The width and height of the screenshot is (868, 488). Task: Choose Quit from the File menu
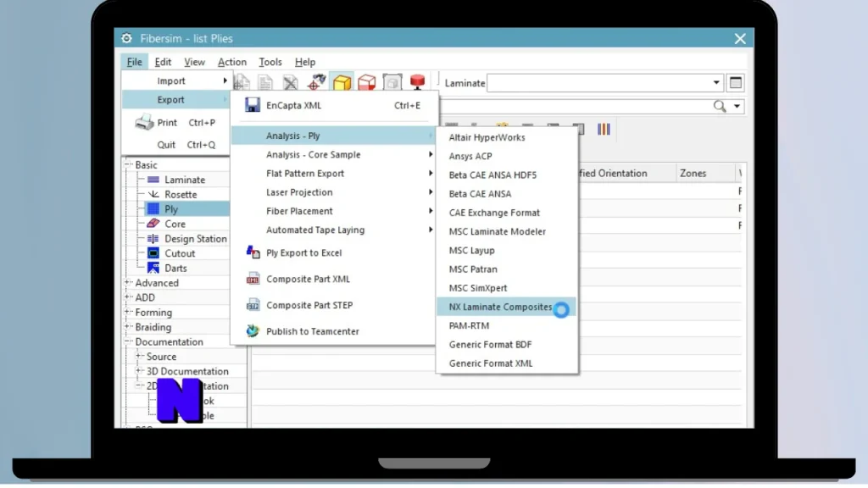177,145
